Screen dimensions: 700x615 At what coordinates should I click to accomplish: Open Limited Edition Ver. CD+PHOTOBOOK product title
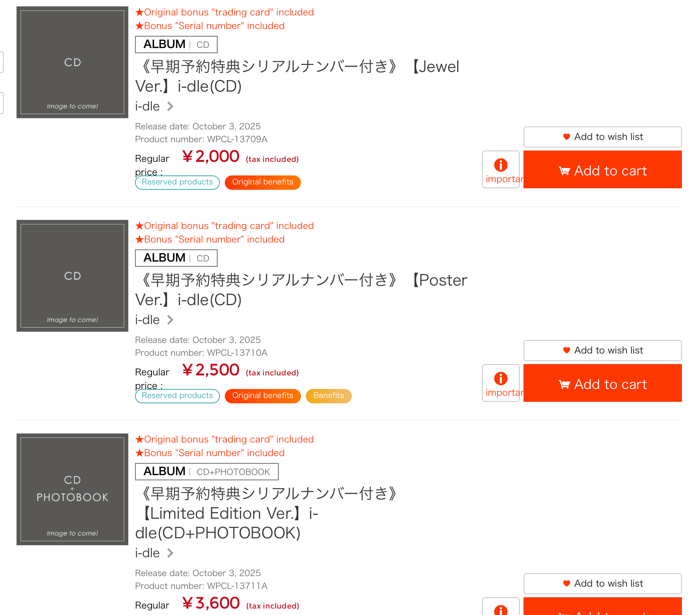(266, 514)
